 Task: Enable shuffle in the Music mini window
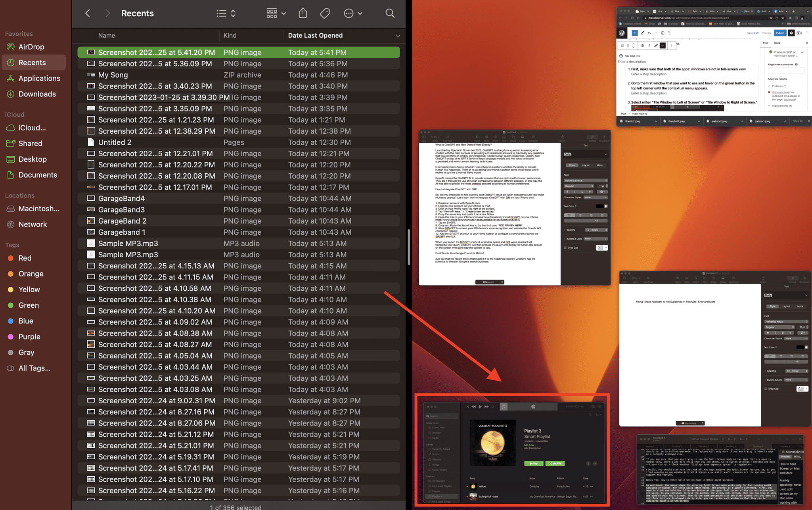(555, 463)
